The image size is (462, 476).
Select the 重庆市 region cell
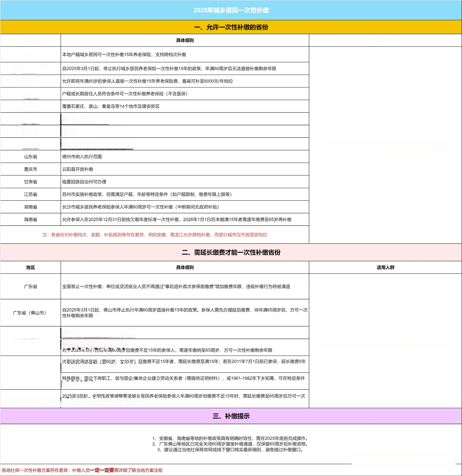31,169
